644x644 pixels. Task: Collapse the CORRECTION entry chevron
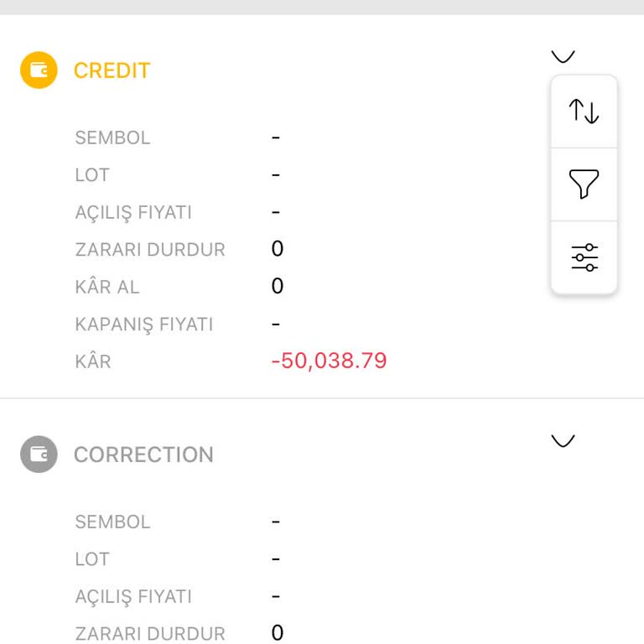(x=563, y=440)
